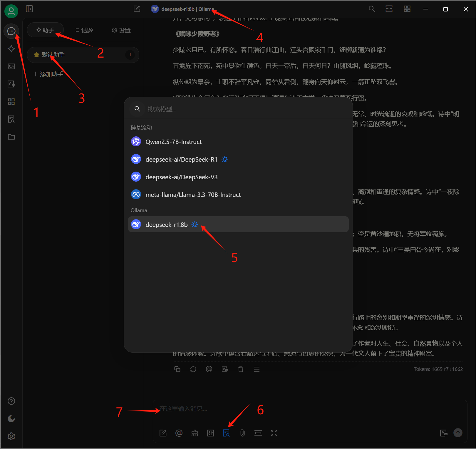Open the mini apps grid sidebar icon
Image resolution: width=476 pixels, height=449 pixels.
tap(11, 102)
